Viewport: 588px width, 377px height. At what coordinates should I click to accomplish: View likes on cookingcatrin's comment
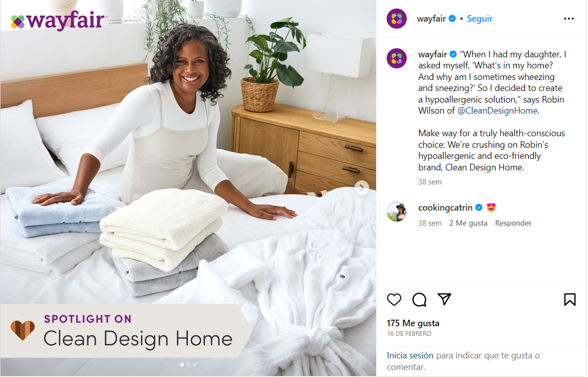pyautogui.click(x=468, y=223)
